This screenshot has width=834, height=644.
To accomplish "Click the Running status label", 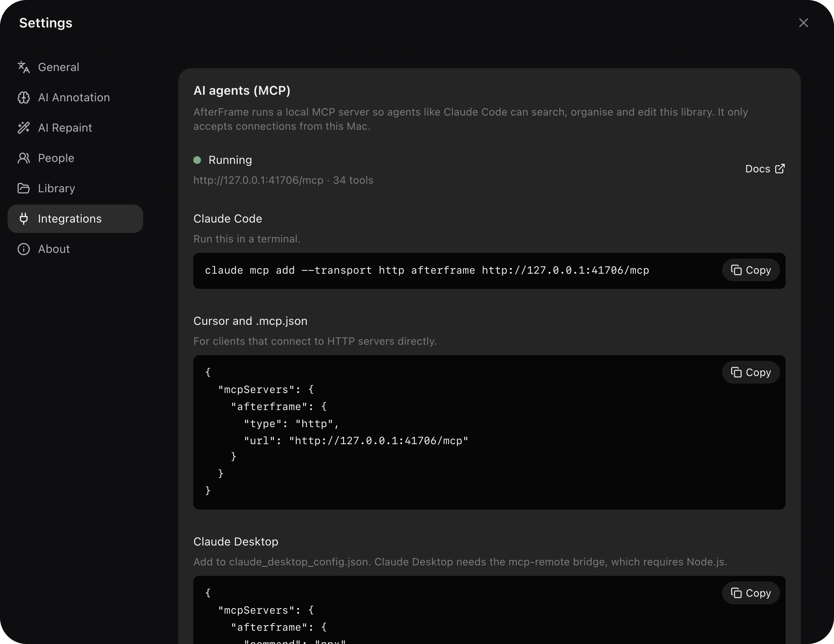I will coord(230,160).
